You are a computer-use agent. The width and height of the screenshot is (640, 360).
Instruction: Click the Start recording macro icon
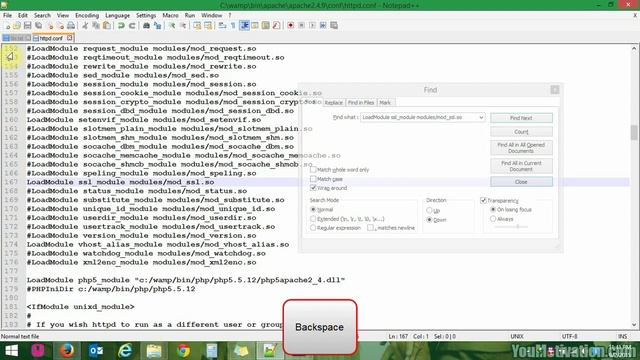click(x=291, y=26)
